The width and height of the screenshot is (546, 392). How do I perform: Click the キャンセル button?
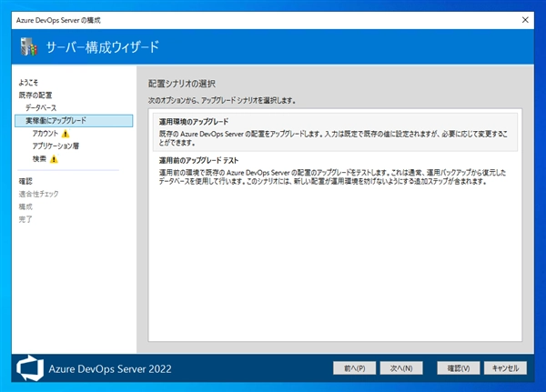[505, 368]
